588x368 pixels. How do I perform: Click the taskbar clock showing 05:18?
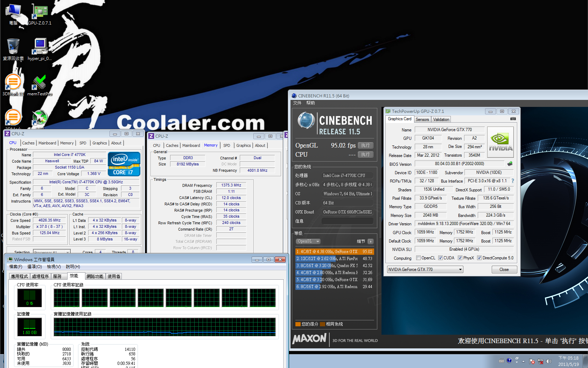coord(568,361)
